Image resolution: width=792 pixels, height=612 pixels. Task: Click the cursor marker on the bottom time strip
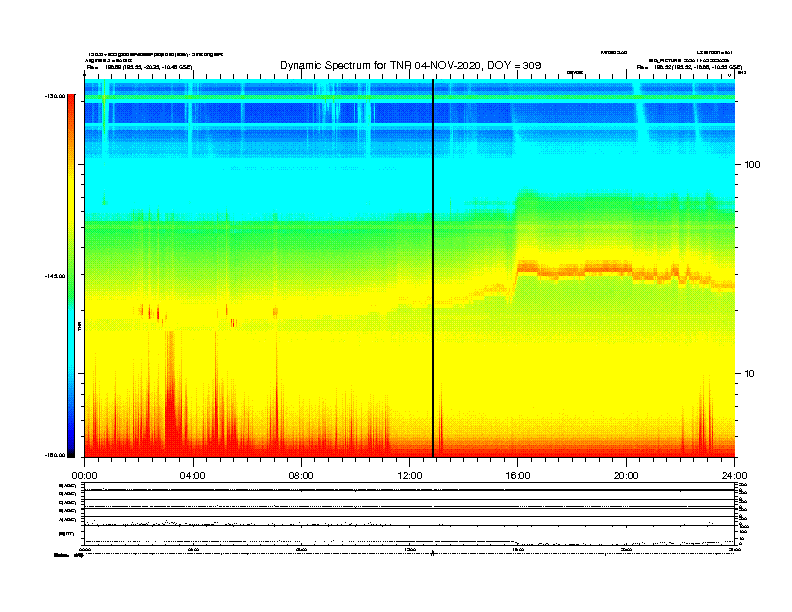432,553
